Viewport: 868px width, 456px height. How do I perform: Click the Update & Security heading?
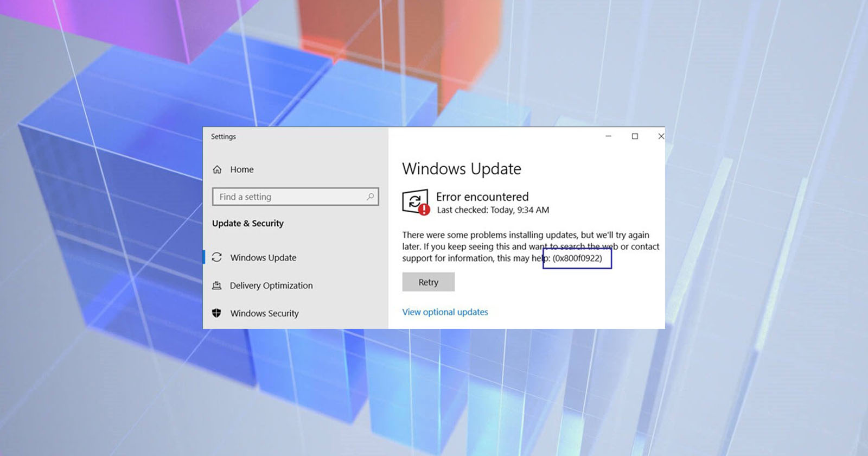click(x=248, y=223)
